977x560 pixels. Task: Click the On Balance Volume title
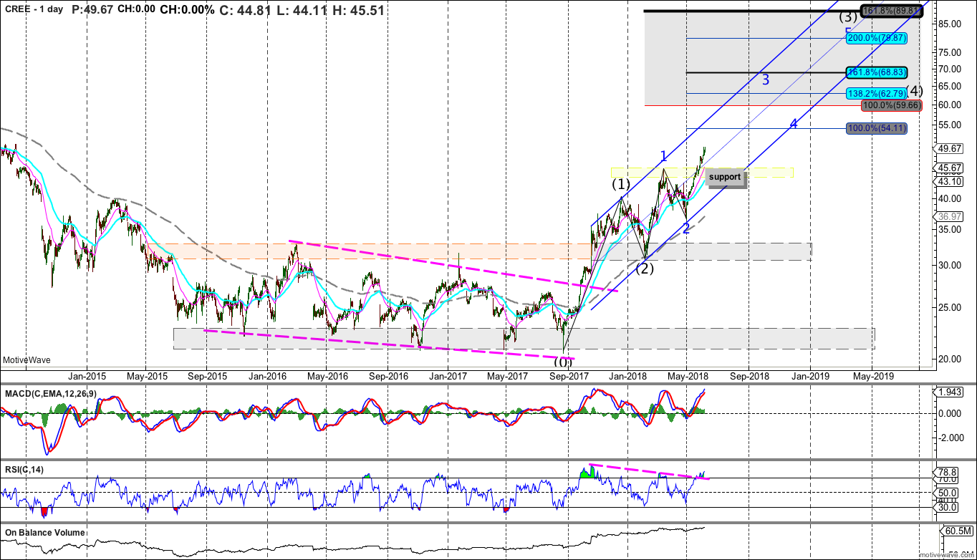(44, 533)
